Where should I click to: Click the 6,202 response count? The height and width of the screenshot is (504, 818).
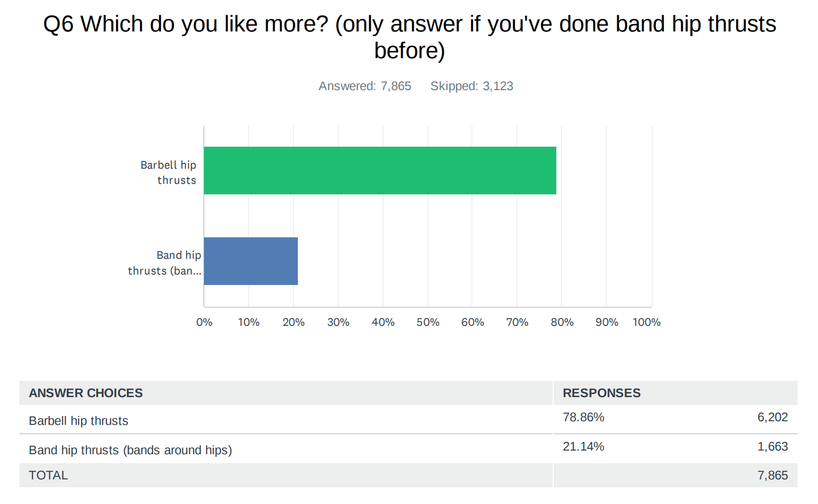(x=772, y=417)
